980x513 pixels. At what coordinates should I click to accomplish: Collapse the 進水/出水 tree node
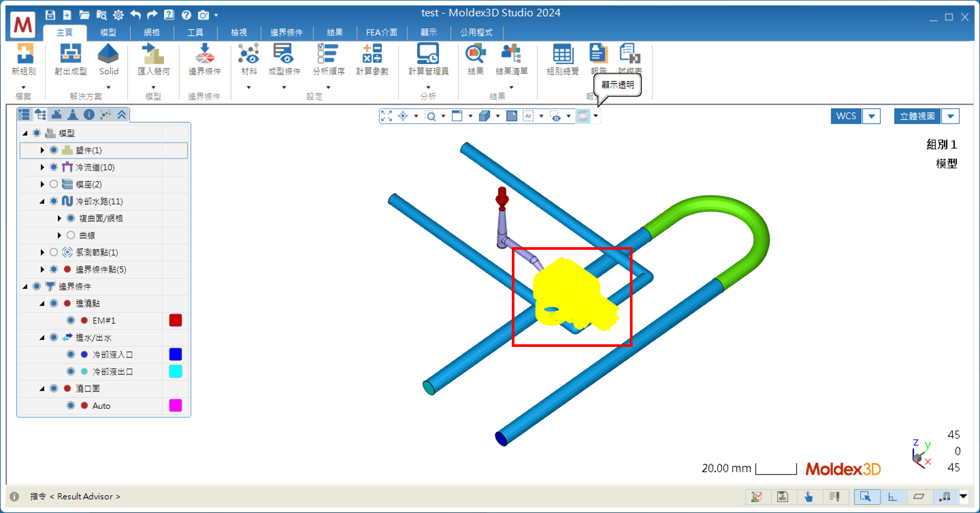tap(42, 338)
